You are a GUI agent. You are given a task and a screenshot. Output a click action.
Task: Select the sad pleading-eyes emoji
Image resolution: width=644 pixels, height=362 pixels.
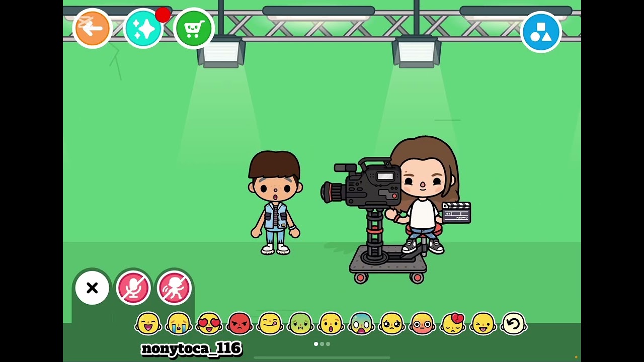392,324
